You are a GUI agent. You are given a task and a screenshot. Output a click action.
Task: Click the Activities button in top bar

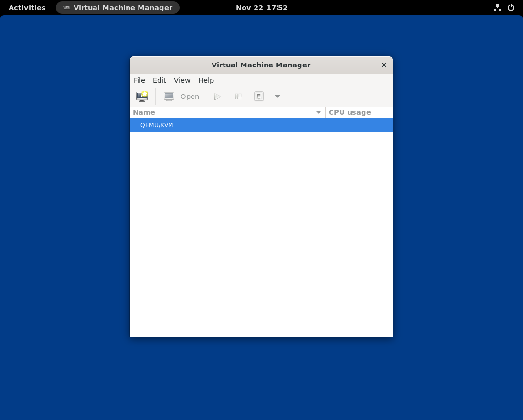[x=27, y=8]
